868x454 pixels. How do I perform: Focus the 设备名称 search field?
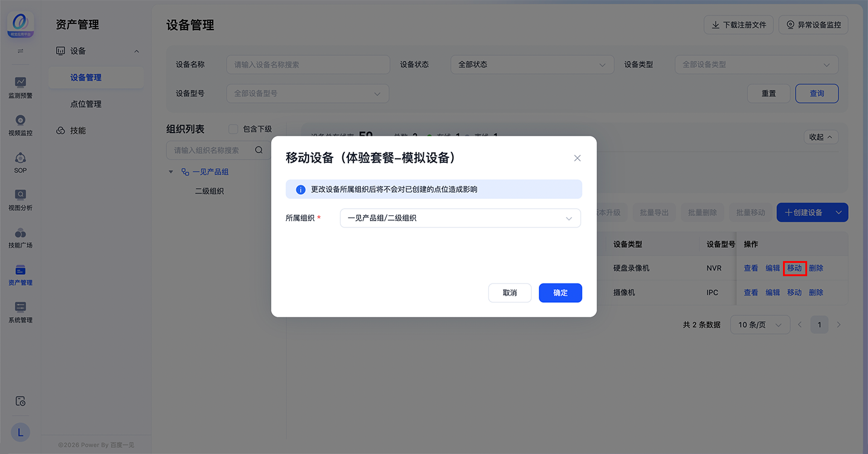pos(308,65)
